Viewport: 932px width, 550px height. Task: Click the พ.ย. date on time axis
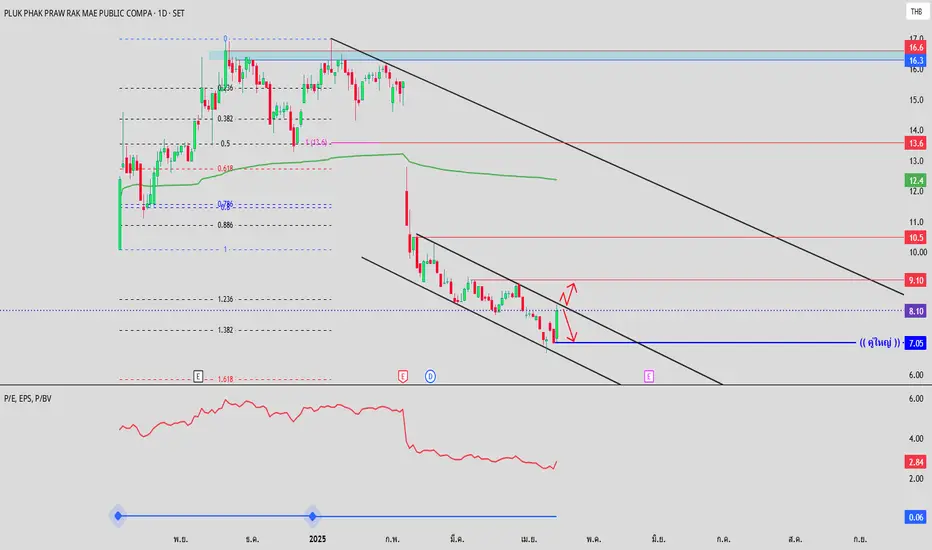point(181,539)
